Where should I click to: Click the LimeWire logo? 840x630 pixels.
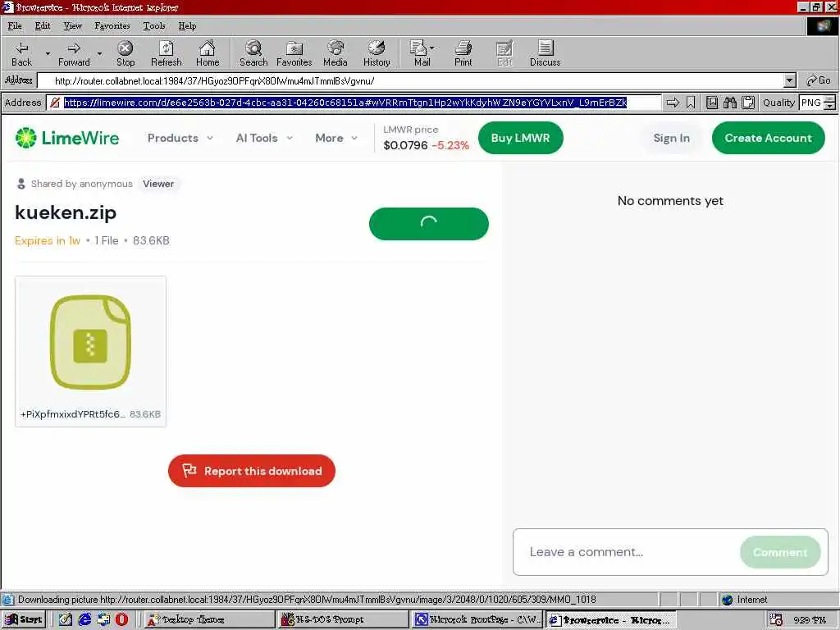[x=67, y=138]
